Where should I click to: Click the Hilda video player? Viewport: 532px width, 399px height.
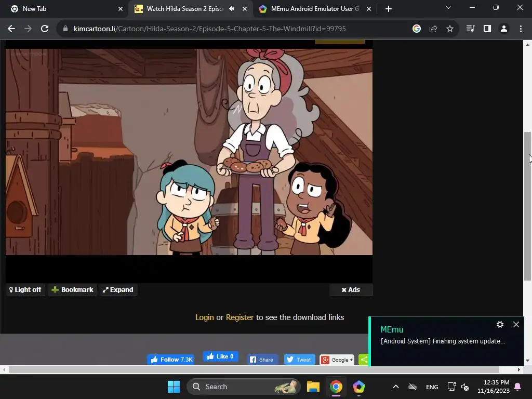coord(189,152)
